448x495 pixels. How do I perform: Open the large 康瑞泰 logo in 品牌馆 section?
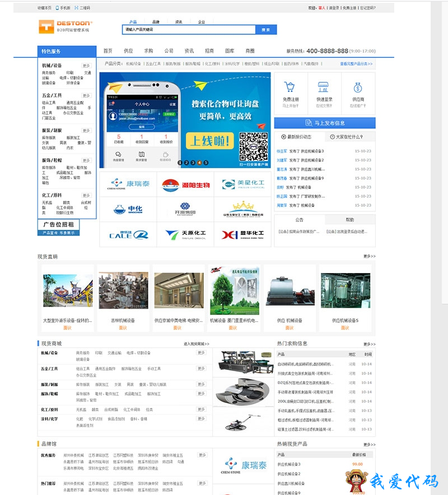pyautogui.click(x=244, y=466)
